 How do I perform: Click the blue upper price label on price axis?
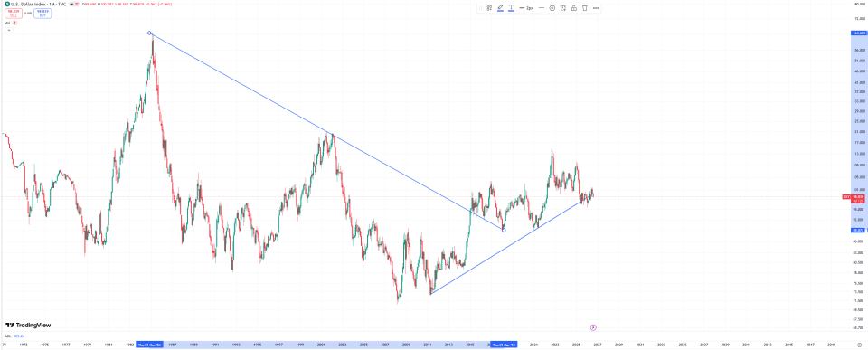pyautogui.click(x=859, y=33)
